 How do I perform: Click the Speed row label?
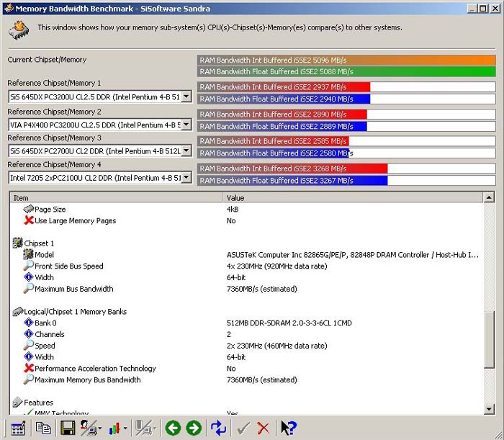pos(45,346)
